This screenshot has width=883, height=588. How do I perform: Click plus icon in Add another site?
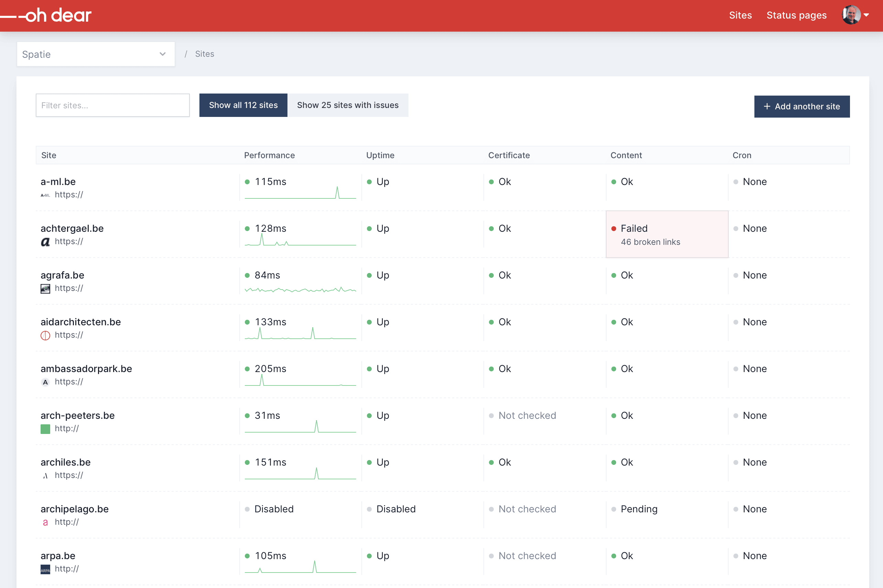click(767, 107)
